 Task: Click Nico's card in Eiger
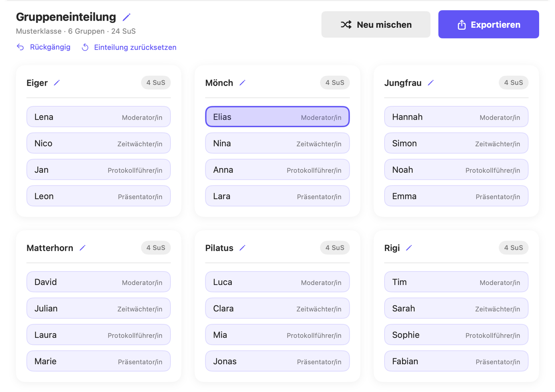99,143
